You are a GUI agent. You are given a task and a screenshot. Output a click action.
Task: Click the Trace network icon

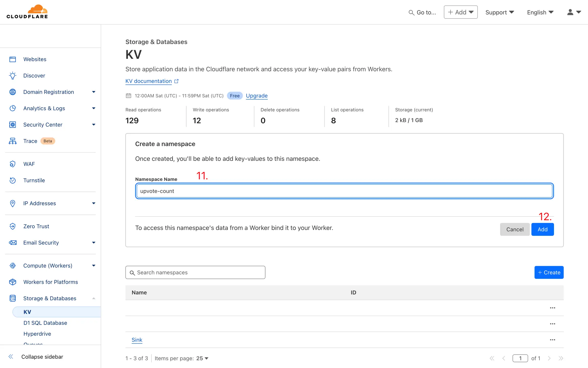tap(13, 141)
